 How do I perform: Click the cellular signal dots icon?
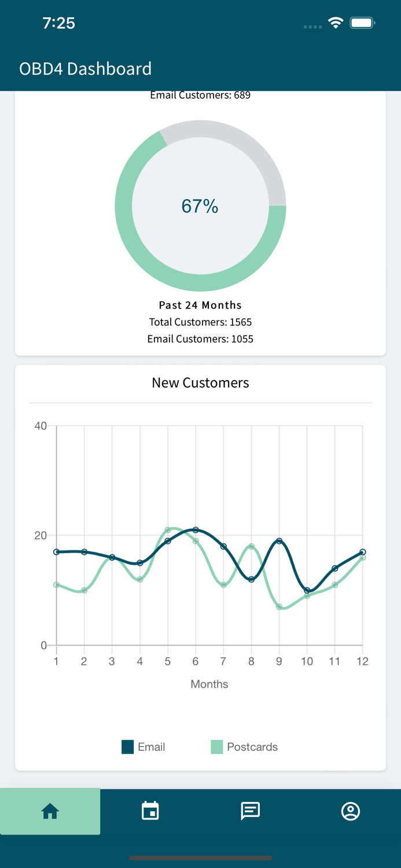pos(312,27)
